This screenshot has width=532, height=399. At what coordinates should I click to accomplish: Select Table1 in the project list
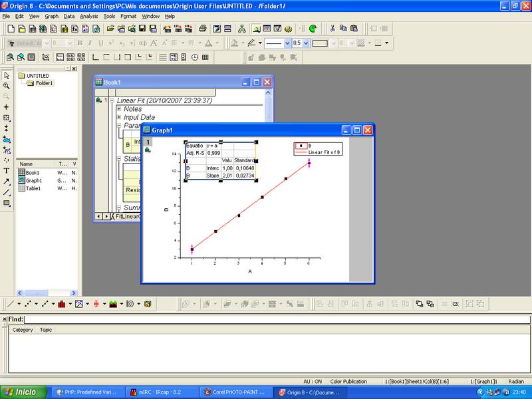click(x=33, y=188)
